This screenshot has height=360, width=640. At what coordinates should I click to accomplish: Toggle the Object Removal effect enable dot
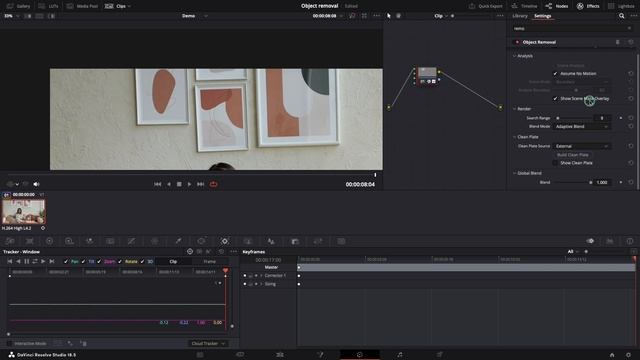[517, 42]
